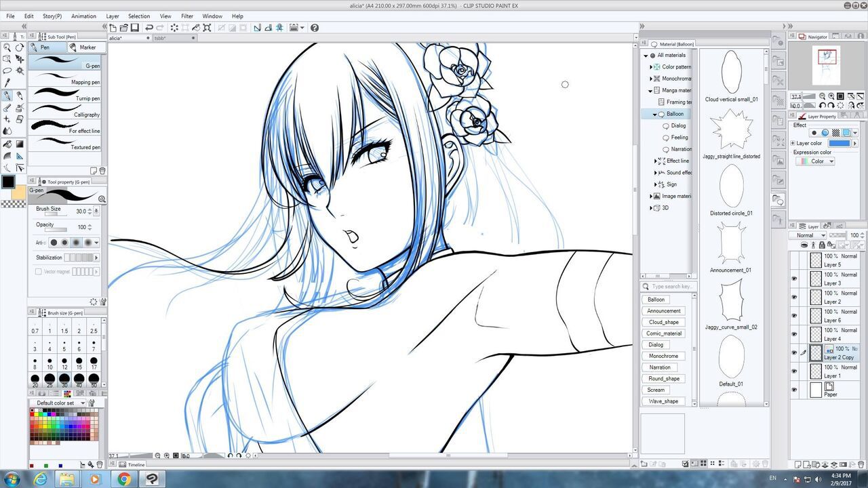
Task: Select the Ruler tool in the toolbox
Action: point(20,156)
